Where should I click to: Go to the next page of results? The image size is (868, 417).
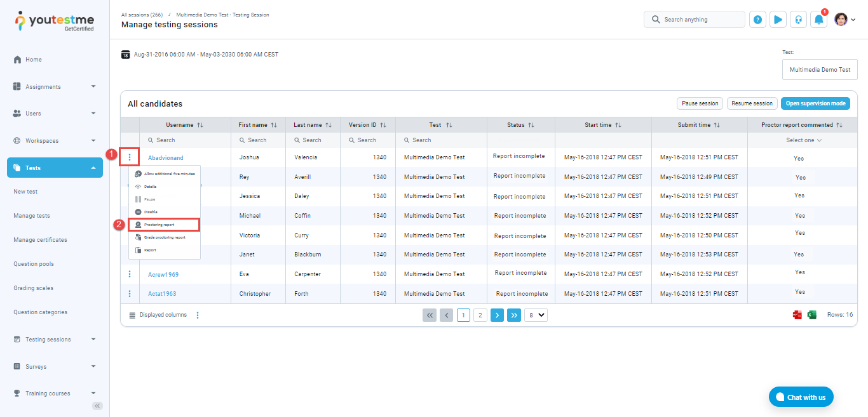pos(497,315)
